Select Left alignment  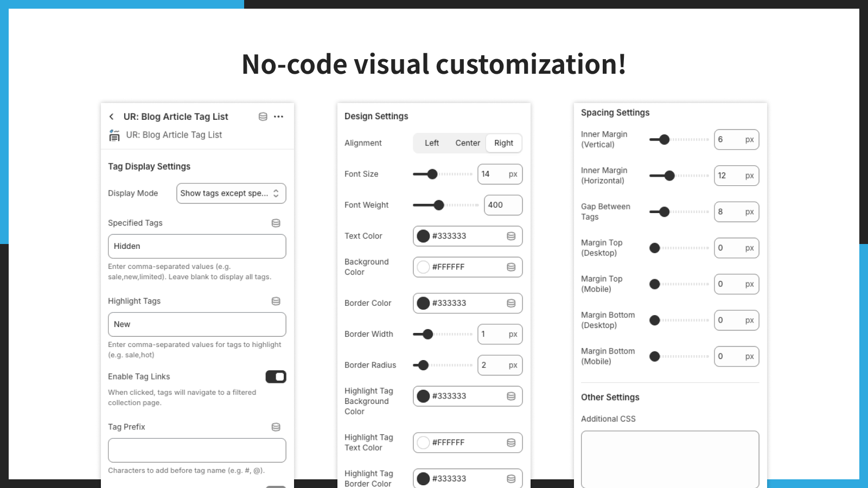431,143
